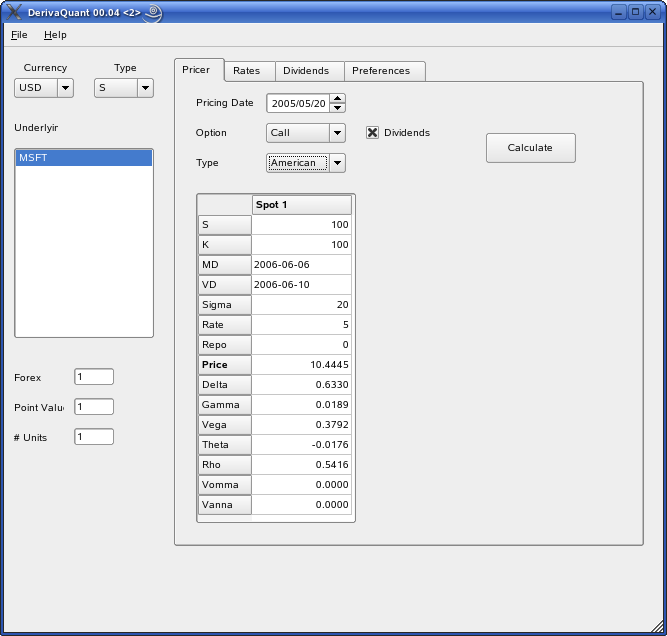The image size is (667, 636).
Task: Select MSFT in the underlying list
Action: coord(83,158)
